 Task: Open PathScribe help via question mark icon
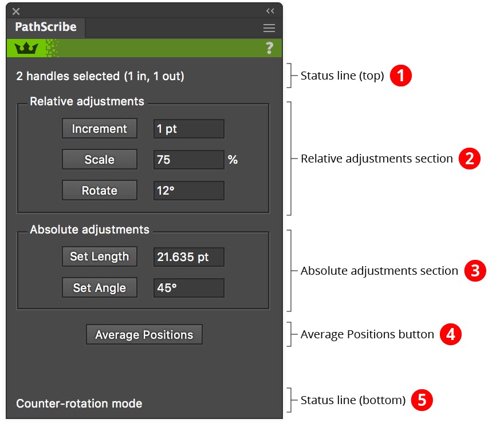pos(269,49)
